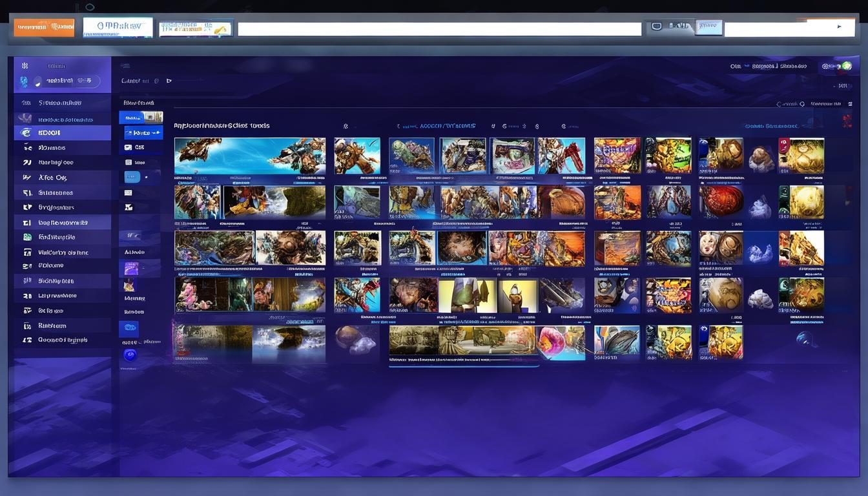Click the blue link text at top right of grid
Viewport: 868px width, 496px height.
(x=771, y=127)
